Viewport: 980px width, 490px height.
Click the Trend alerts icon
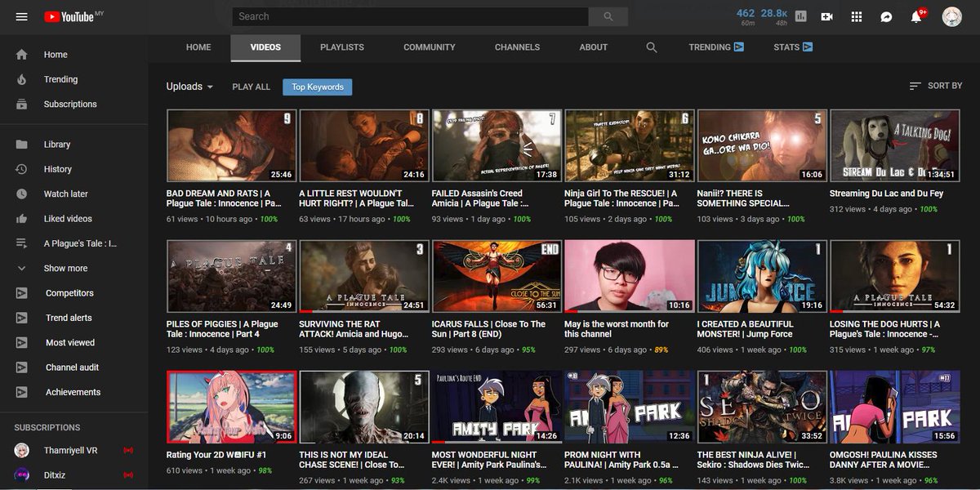click(22, 318)
